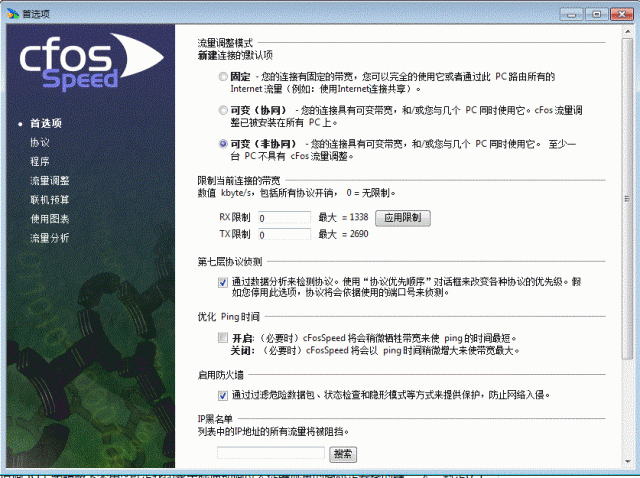
Task: Select 可变（非协同） mode radio button
Action: coord(223,144)
